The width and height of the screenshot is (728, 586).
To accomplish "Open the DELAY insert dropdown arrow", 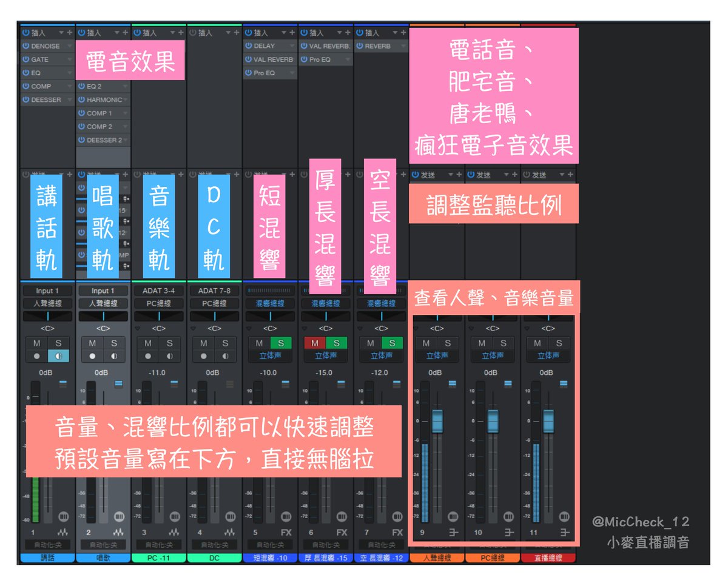I will tap(292, 46).
